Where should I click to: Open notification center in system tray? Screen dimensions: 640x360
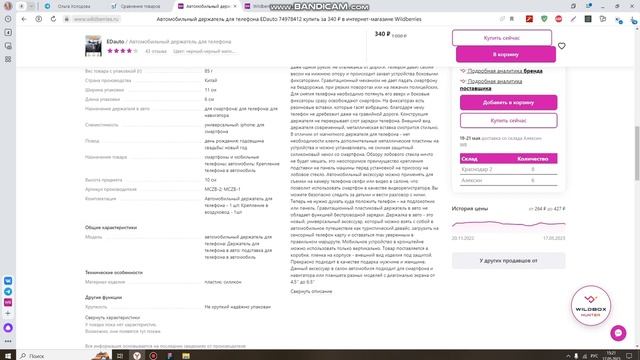pyautogui.click(x=629, y=356)
